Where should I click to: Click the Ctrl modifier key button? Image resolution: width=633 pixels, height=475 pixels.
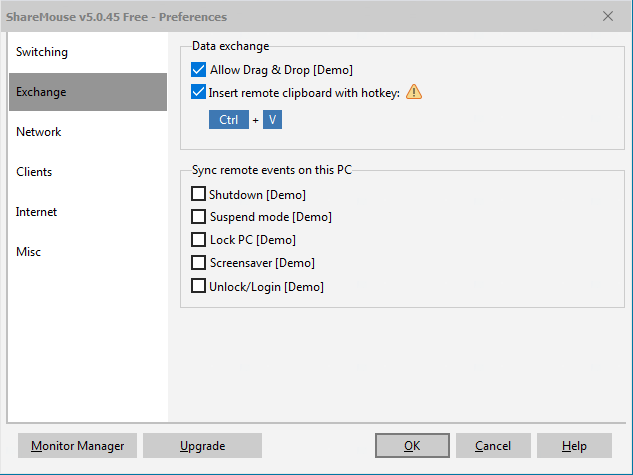tap(229, 120)
